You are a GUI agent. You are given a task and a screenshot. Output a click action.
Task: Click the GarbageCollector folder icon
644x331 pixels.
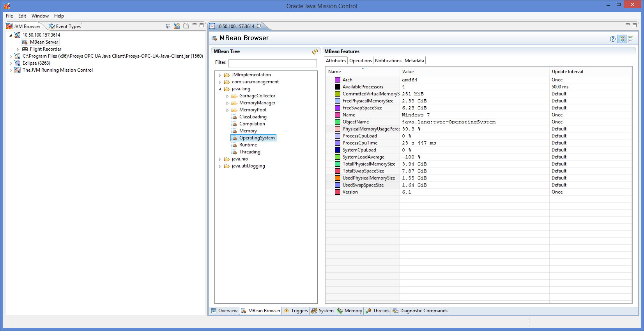click(x=234, y=96)
